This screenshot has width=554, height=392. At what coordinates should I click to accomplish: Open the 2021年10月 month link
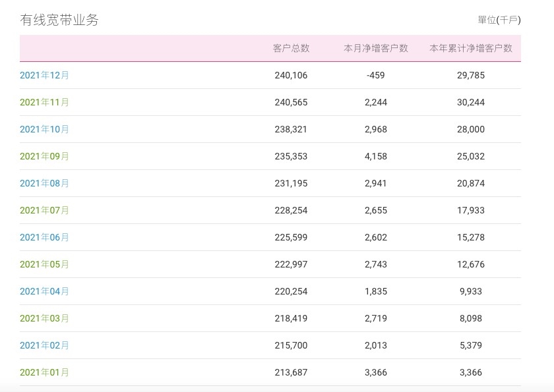[x=44, y=129]
